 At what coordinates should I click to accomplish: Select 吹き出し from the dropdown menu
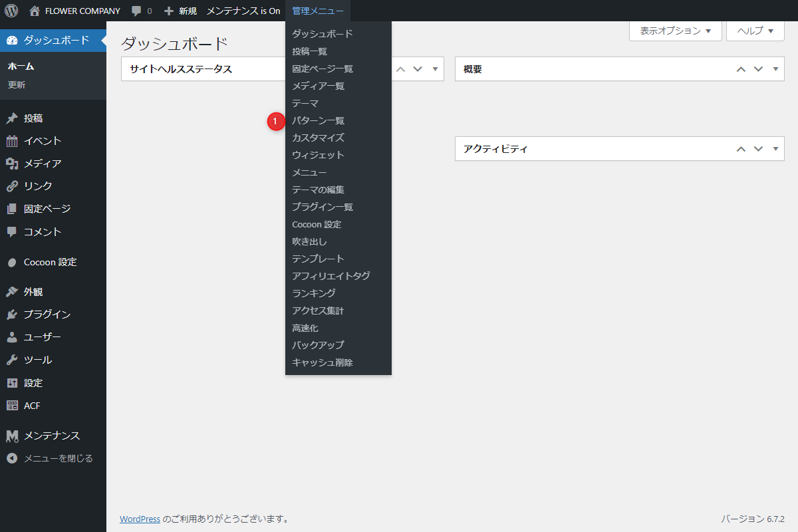pos(338,241)
